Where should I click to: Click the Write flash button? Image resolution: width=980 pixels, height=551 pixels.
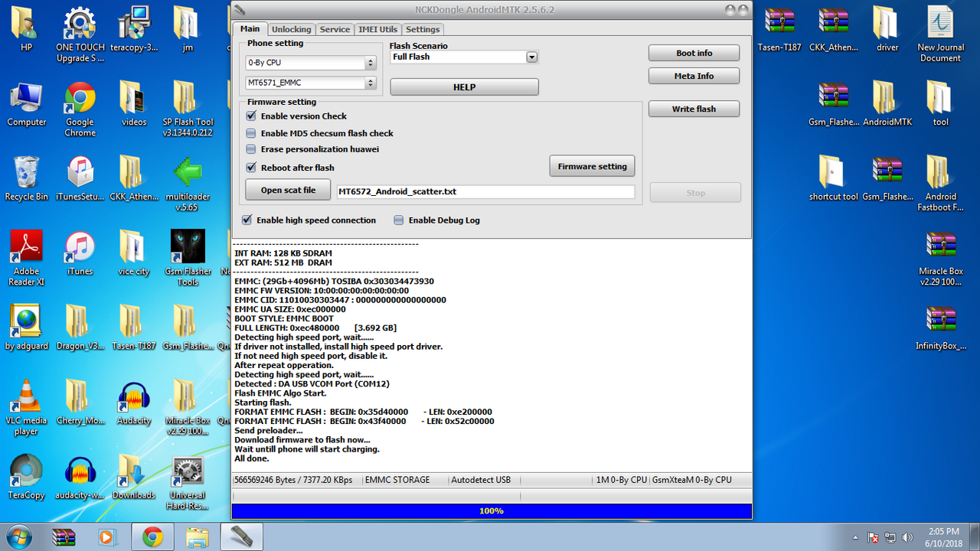[x=694, y=109]
